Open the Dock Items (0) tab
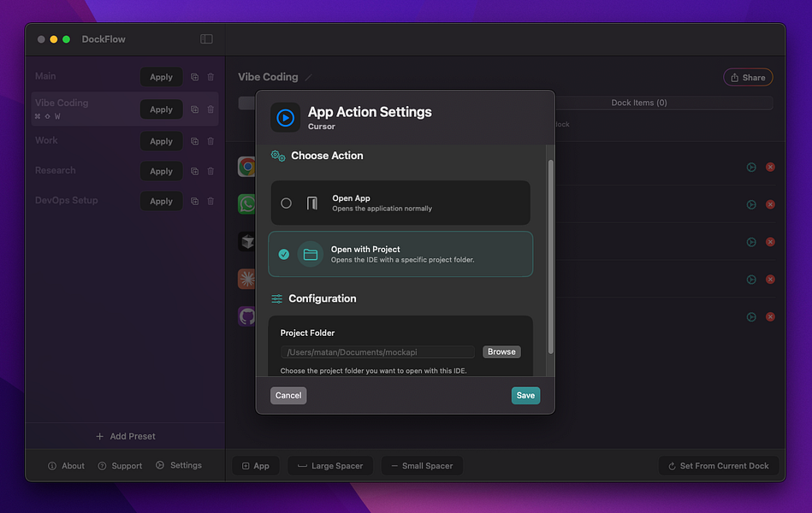The height and width of the screenshot is (513, 812). tap(639, 103)
